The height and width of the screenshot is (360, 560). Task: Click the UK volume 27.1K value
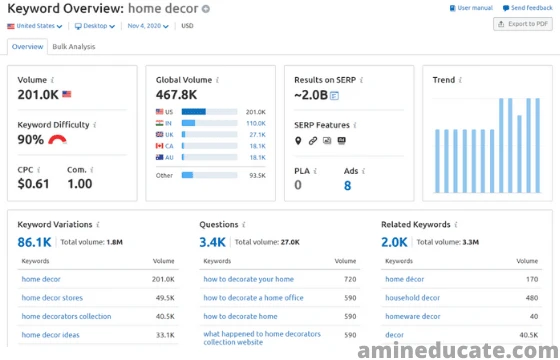(x=258, y=135)
